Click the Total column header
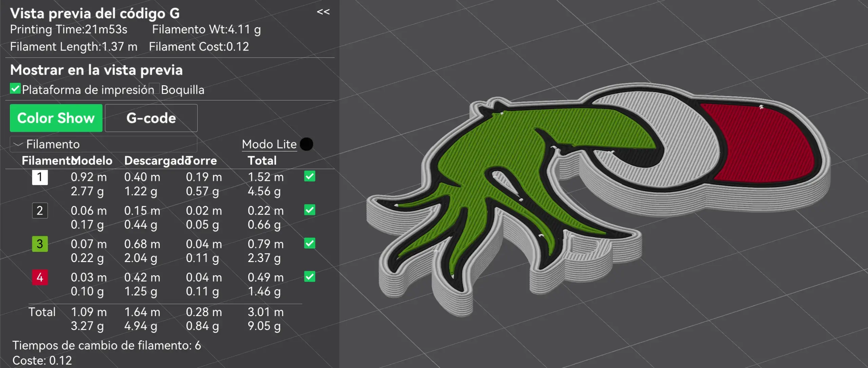The height and width of the screenshot is (368, 868). [262, 161]
